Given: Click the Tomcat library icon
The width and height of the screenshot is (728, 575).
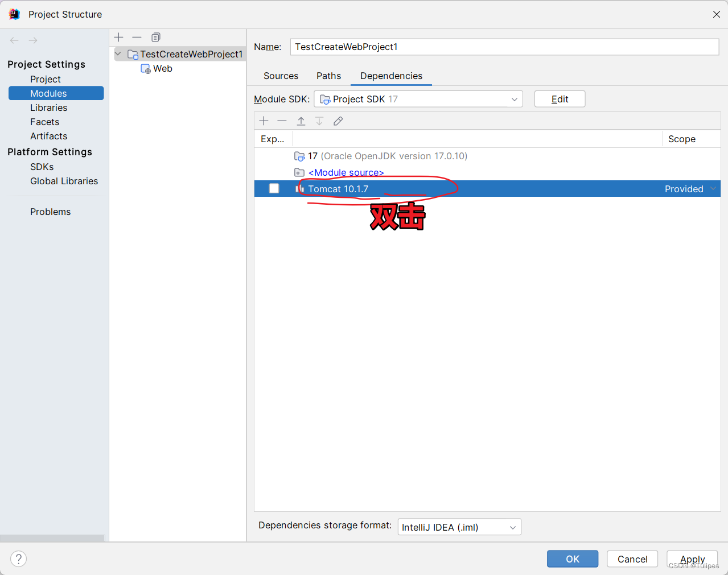Looking at the screenshot, I should click(299, 189).
